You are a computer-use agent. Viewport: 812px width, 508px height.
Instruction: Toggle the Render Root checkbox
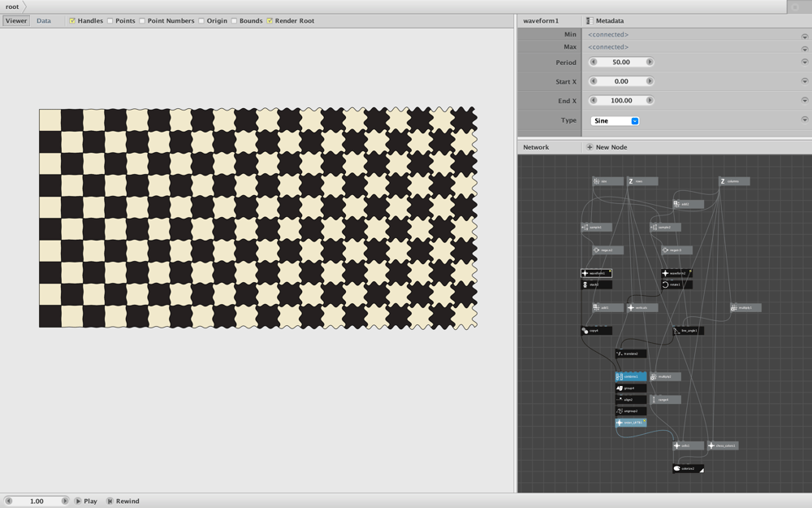click(270, 21)
